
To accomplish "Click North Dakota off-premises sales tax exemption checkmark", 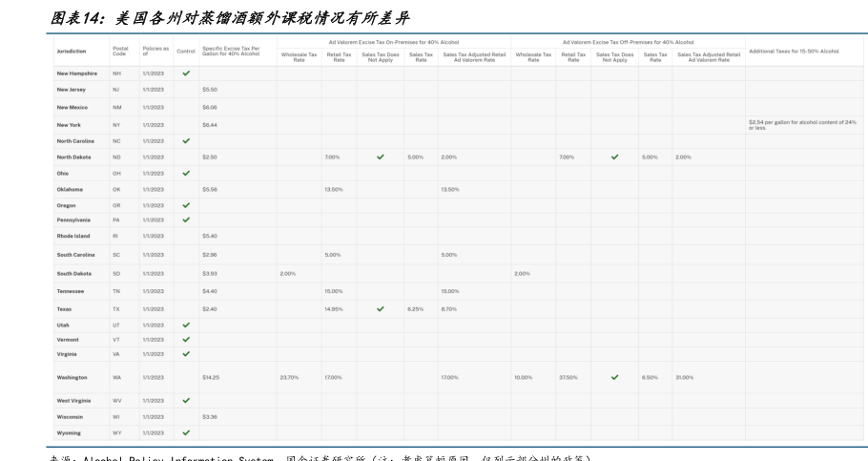I will (614, 157).
